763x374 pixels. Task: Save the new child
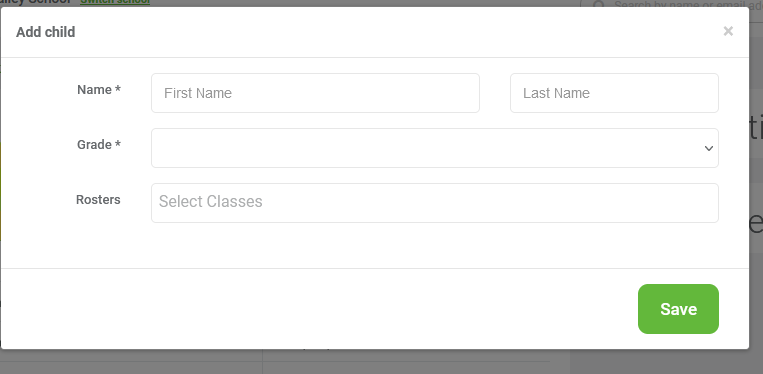(x=678, y=309)
